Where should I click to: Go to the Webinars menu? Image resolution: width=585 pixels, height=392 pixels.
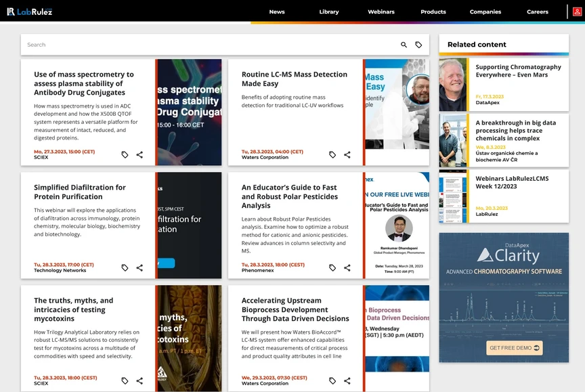[381, 12]
